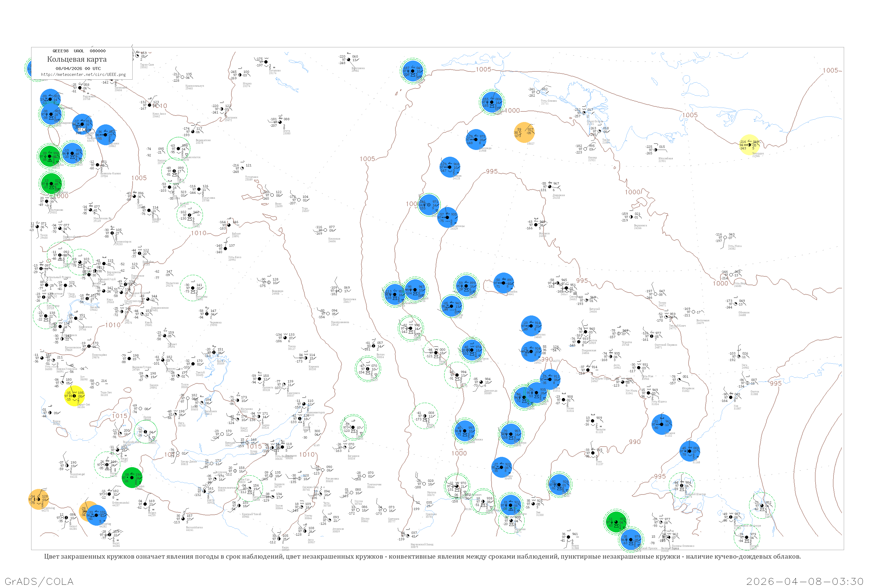
Task: Click the dashed green circle at Верхнеимбатск
Action: pos(178,148)
